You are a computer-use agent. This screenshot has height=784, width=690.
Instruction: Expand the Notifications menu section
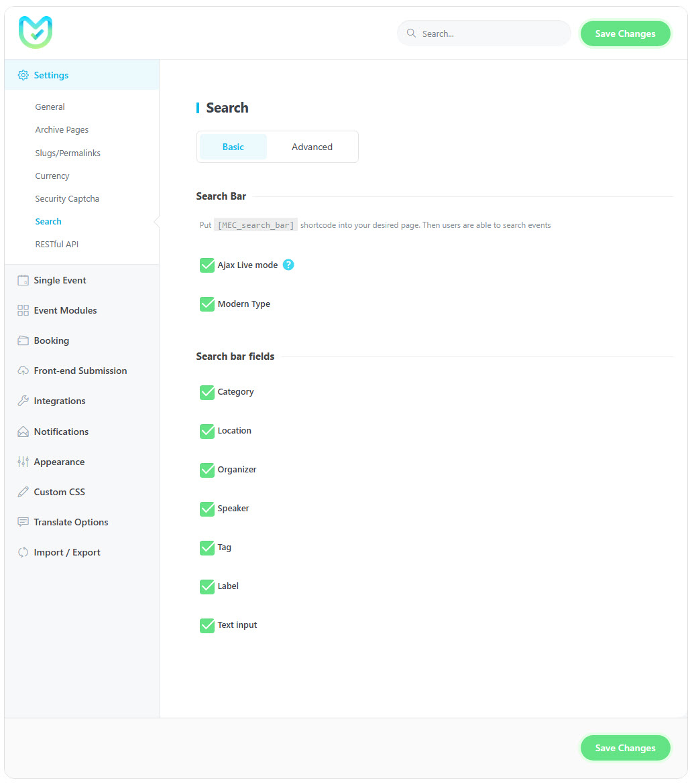tap(60, 432)
